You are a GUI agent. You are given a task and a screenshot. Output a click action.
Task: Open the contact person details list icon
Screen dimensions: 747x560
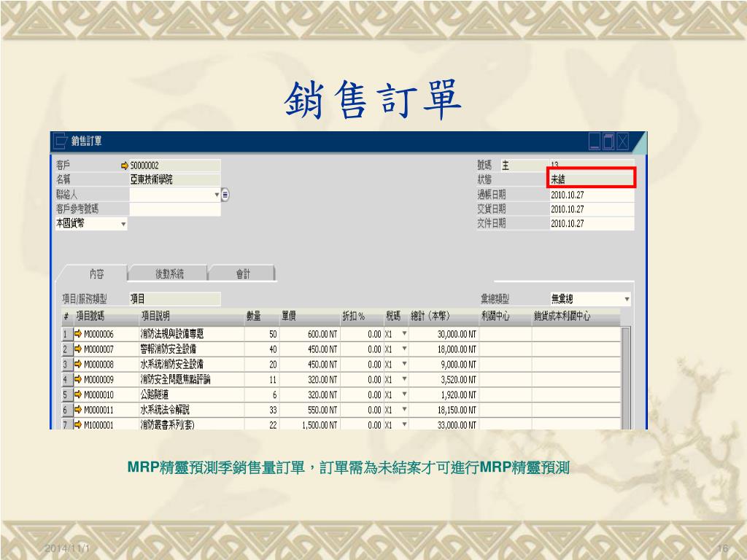(x=225, y=194)
